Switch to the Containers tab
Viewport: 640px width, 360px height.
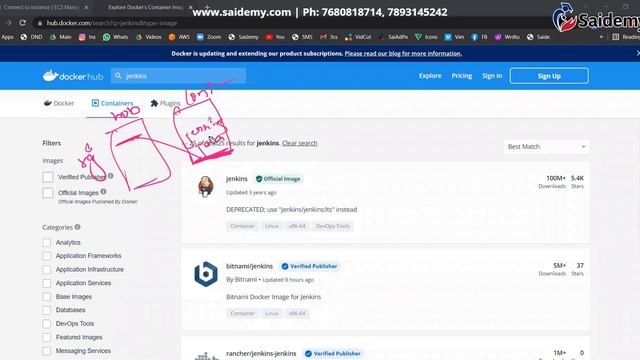tap(113, 103)
